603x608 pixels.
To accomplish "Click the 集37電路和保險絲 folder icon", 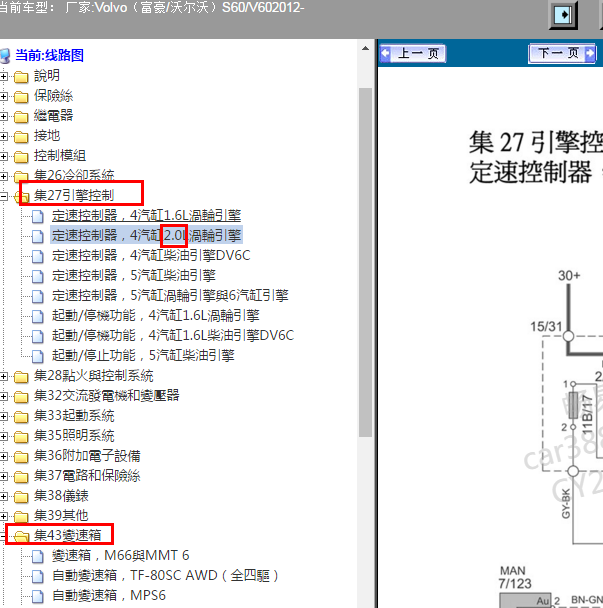I will (x=21, y=477).
